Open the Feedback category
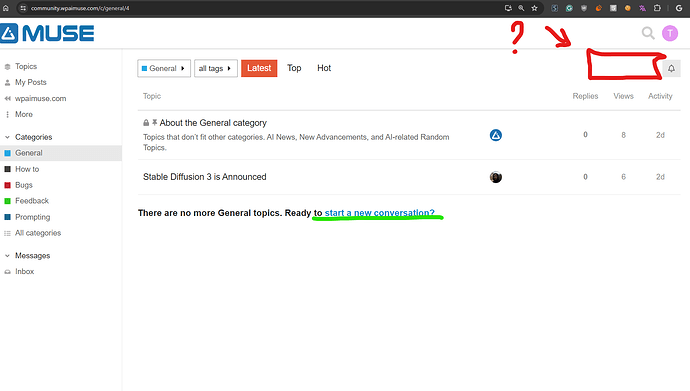Viewport: 690px width, 391px height. click(32, 201)
